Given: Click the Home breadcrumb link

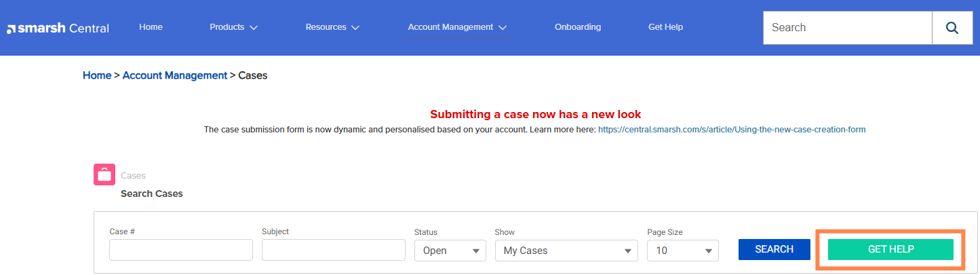Looking at the screenshot, I should point(97,75).
